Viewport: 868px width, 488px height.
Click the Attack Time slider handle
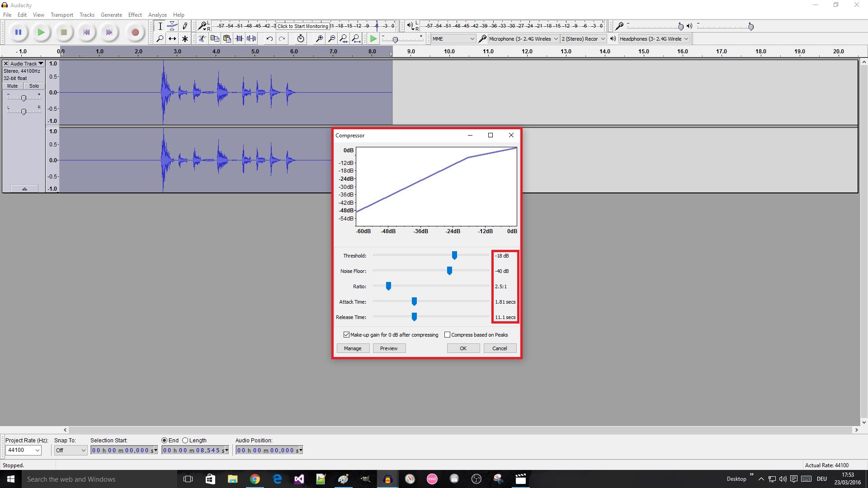click(x=414, y=302)
